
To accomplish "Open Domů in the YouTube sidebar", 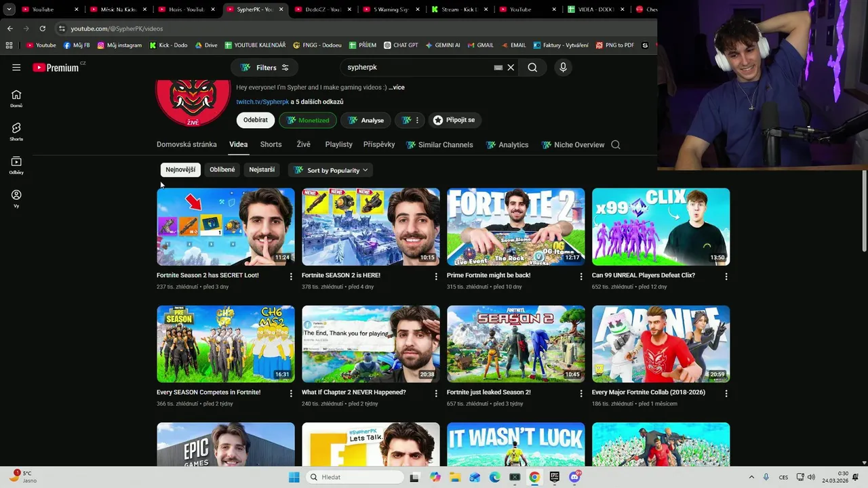I will click(16, 99).
